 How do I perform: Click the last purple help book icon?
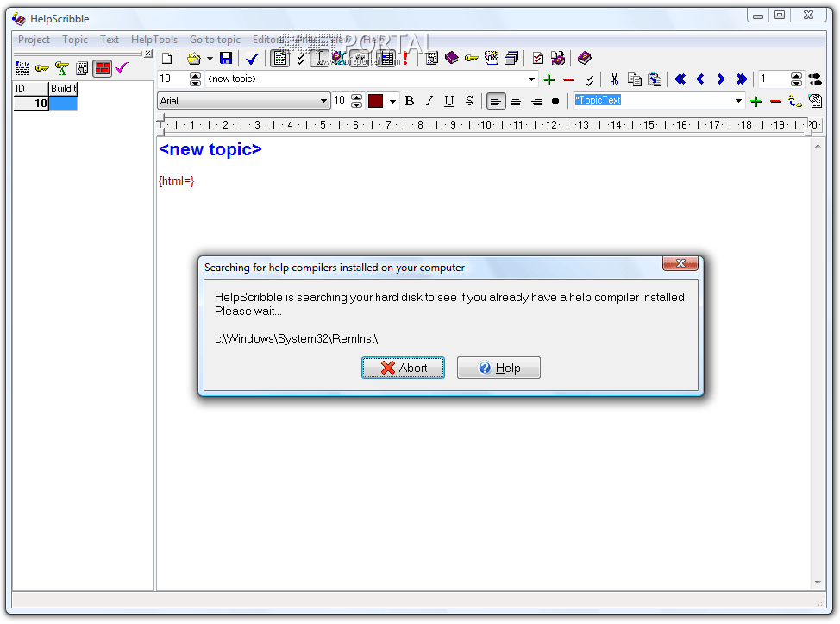[x=585, y=58]
